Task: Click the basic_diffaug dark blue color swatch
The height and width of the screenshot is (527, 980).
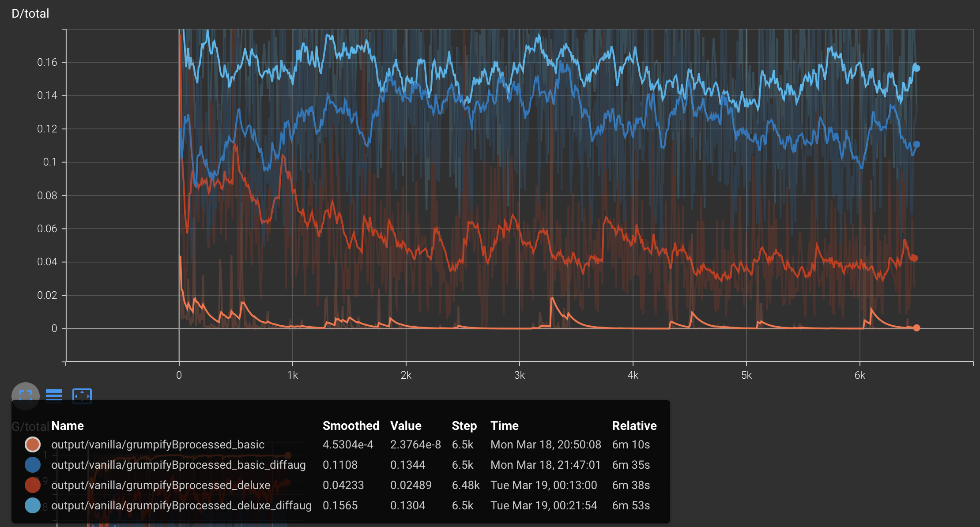Action: [x=33, y=465]
